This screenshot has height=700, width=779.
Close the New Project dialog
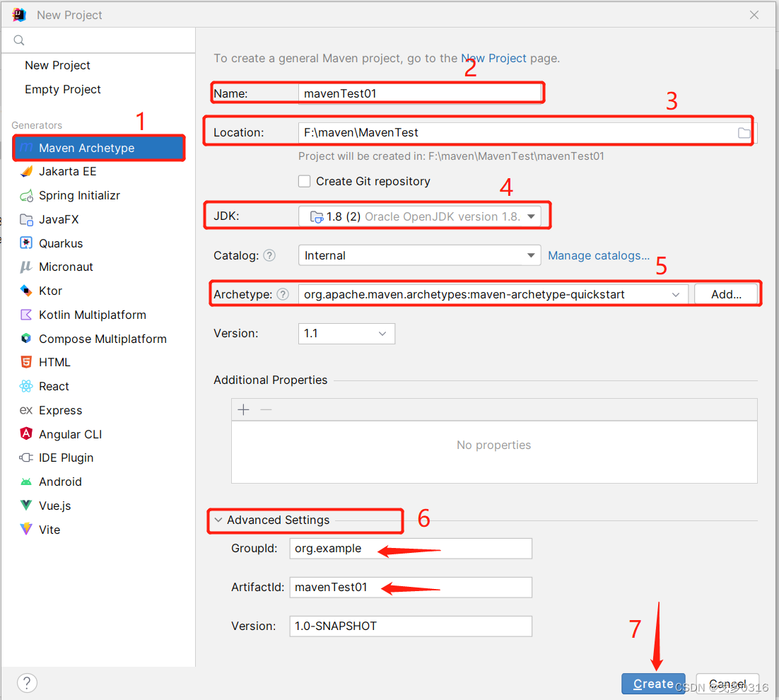point(754,15)
